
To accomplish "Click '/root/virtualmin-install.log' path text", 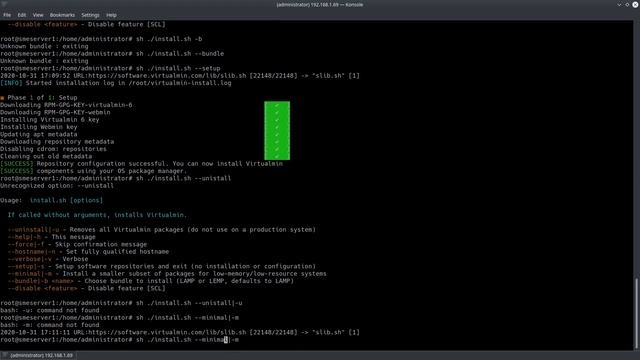I will (x=180, y=83).
